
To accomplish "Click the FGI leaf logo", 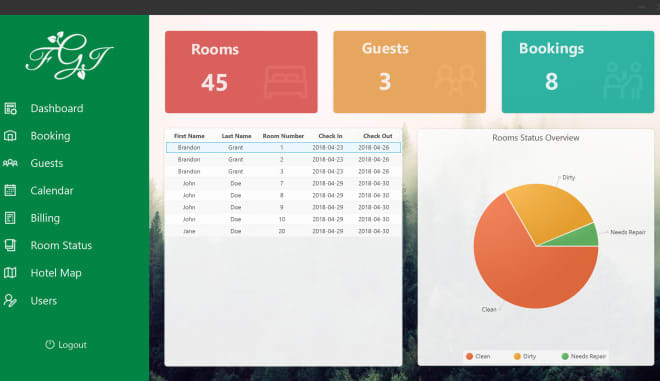I will click(69, 56).
